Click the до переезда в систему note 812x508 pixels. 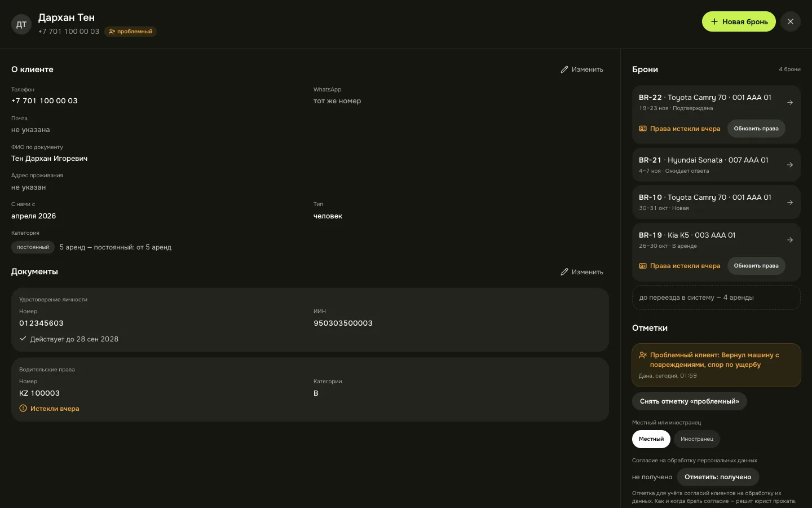pyautogui.click(x=716, y=297)
